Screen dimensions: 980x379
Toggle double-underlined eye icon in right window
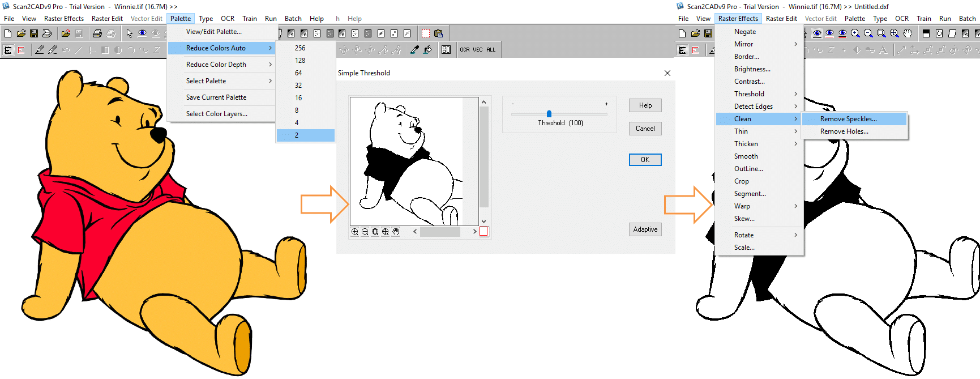(842, 33)
